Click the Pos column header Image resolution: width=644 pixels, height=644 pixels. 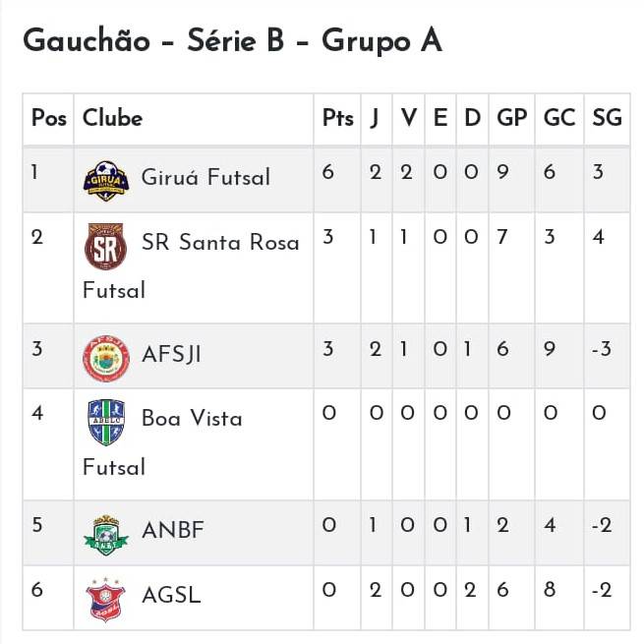click(49, 118)
